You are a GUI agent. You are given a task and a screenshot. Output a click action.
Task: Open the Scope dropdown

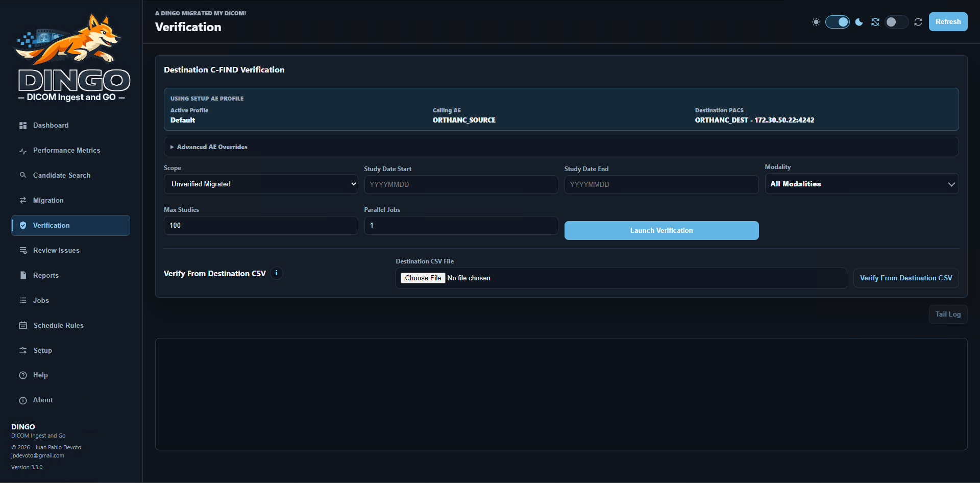pos(261,184)
